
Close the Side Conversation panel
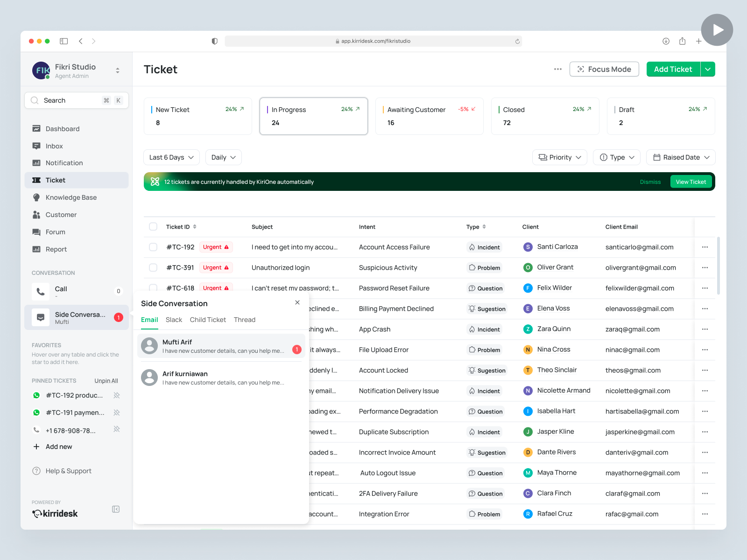pyautogui.click(x=297, y=302)
